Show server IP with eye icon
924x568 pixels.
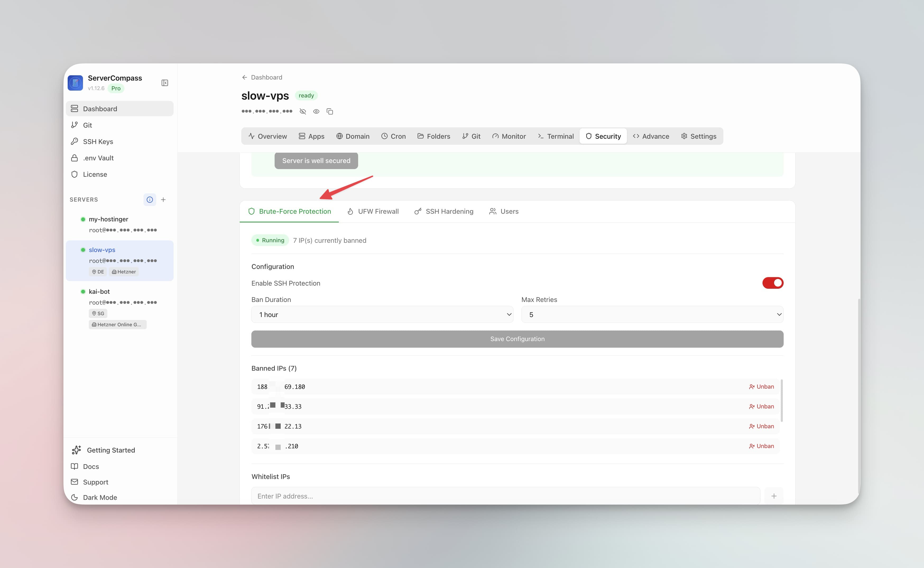coord(316,111)
